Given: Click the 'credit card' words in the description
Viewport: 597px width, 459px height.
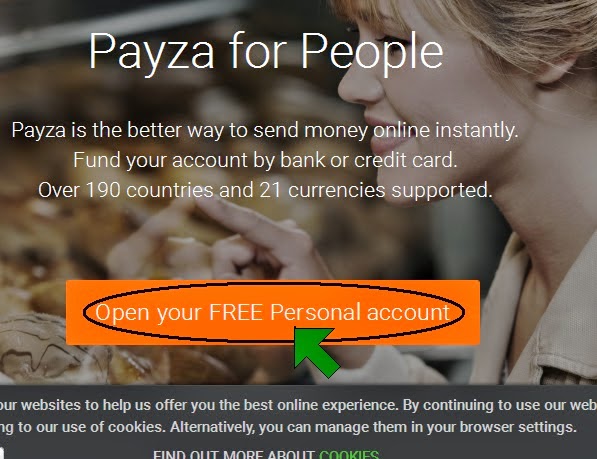Looking at the screenshot, I should pyautogui.click(x=405, y=160).
